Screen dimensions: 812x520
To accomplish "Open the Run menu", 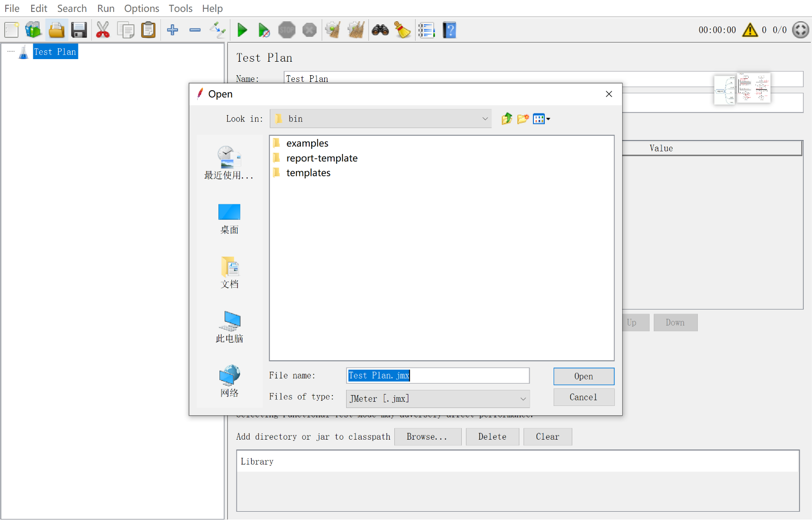I will click(106, 8).
